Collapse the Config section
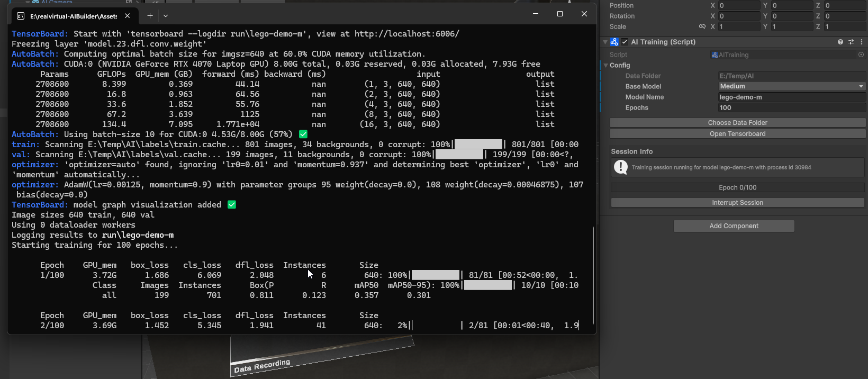The image size is (868, 379). coord(606,65)
